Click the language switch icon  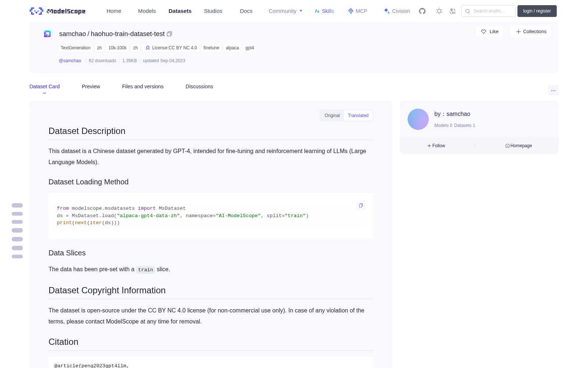453,11
